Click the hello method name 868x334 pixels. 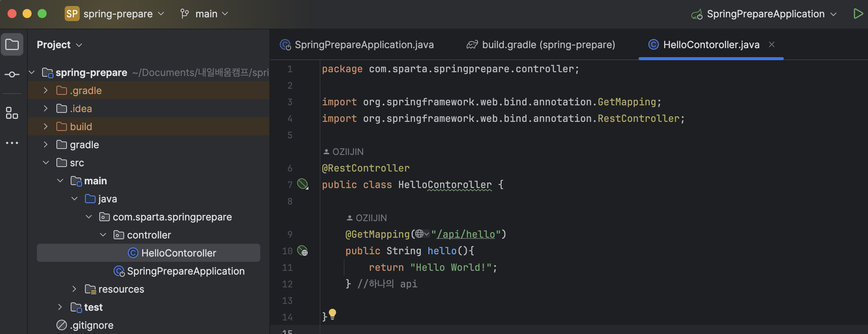point(442,251)
